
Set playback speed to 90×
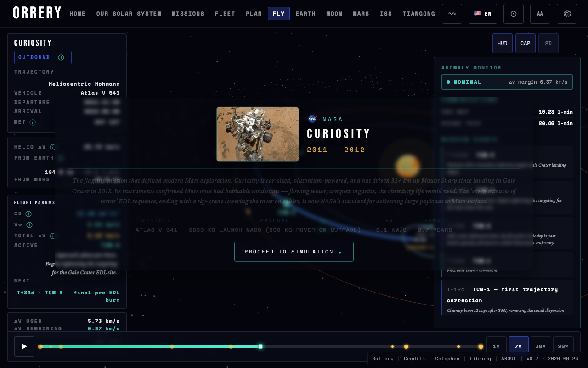[x=563, y=346]
